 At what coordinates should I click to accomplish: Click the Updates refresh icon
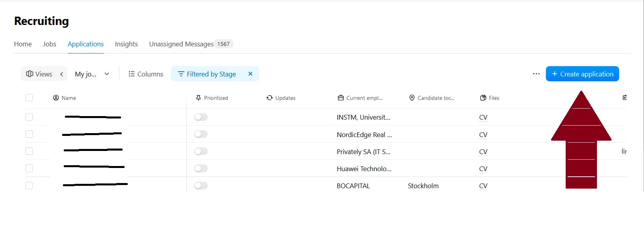(269, 98)
